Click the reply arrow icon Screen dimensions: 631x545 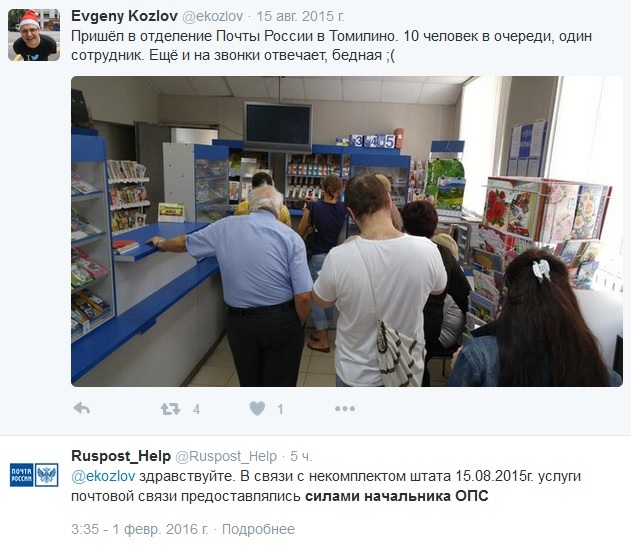(x=82, y=409)
